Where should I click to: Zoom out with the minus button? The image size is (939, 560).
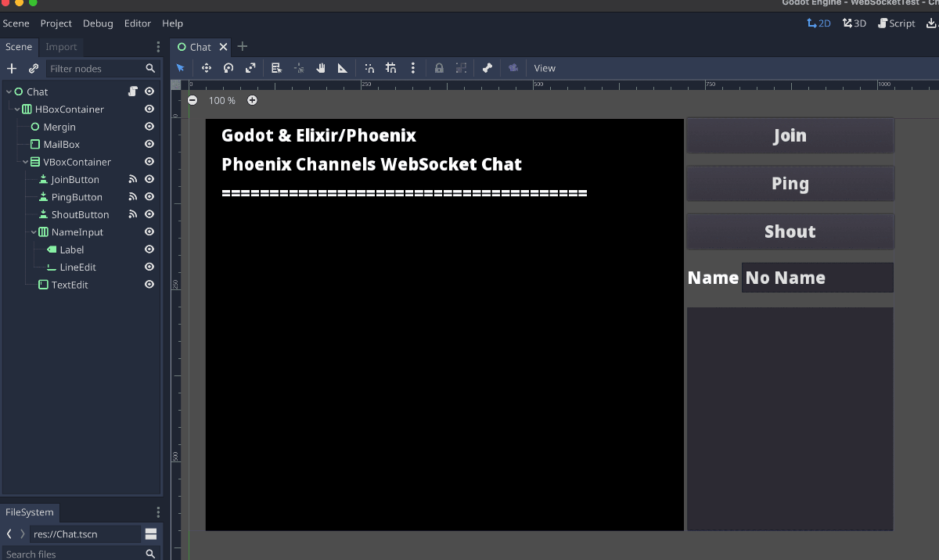point(192,100)
